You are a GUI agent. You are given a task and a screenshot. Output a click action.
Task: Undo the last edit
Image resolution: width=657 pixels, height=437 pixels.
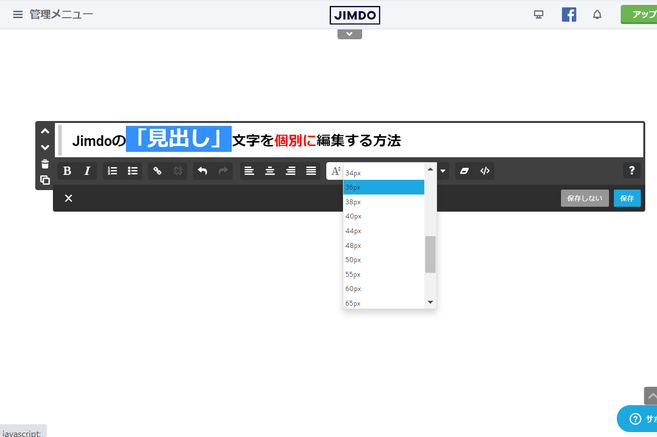click(202, 171)
